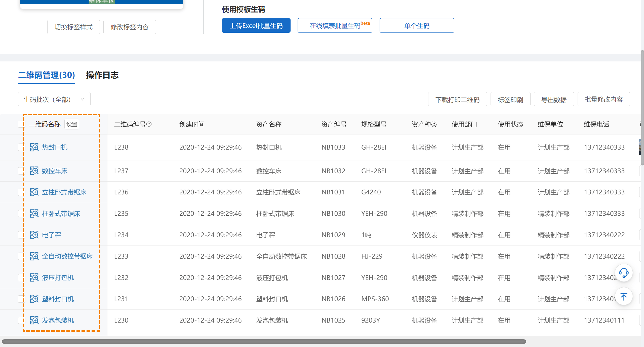Viewport: 644px width, 347px height.
Task: Expand the 生码批次（全部） dropdown
Action: pyautogui.click(x=54, y=99)
